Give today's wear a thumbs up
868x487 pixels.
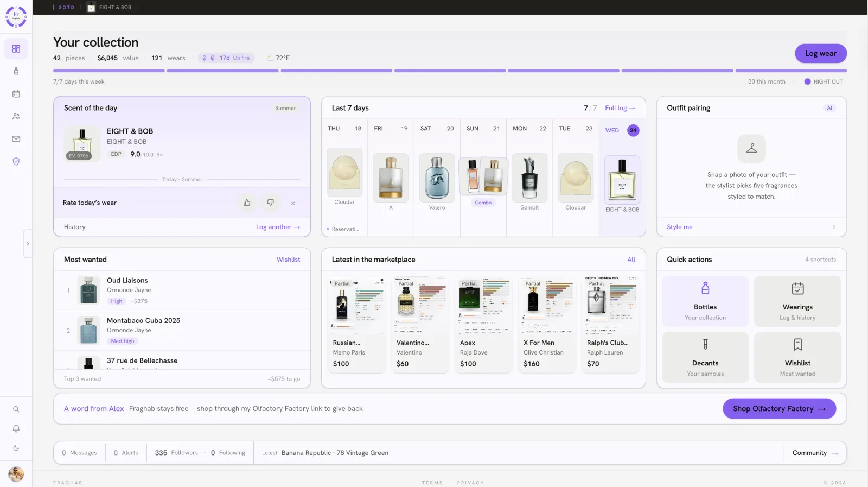(247, 203)
